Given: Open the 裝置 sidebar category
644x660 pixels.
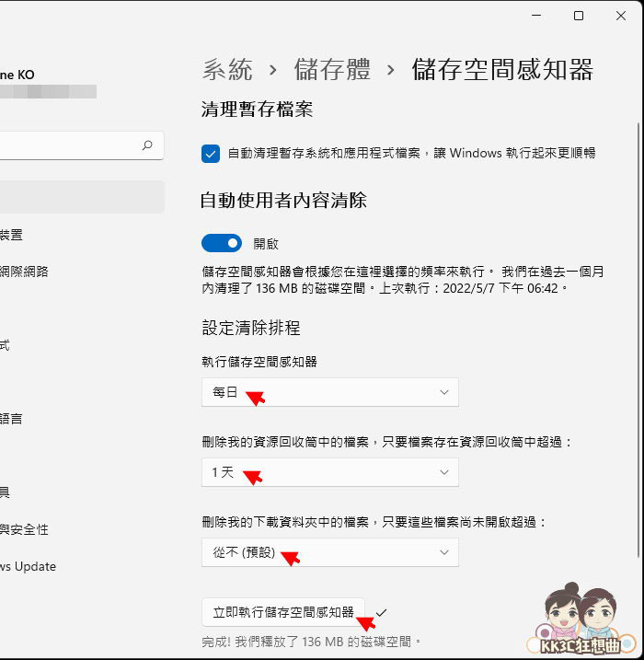Looking at the screenshot, I should click(11, 235).
